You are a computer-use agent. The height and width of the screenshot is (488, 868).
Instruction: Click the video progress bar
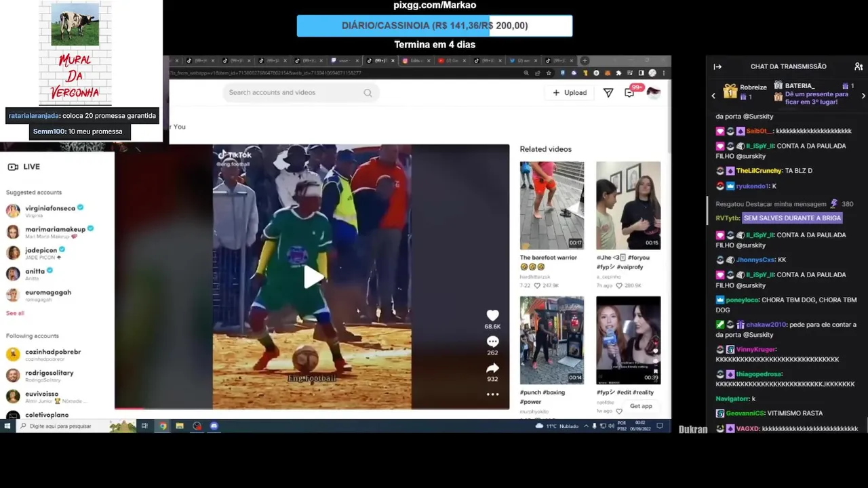[x=312, y=408]
